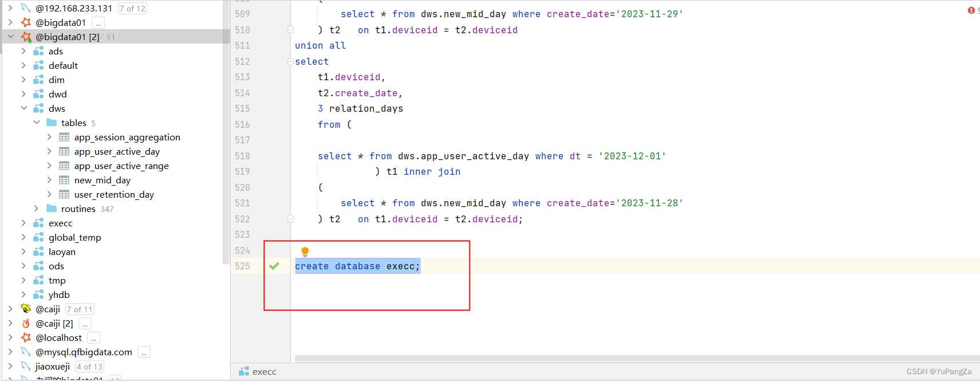
Task: Expand the ads schema
Action: coord(23,51)
